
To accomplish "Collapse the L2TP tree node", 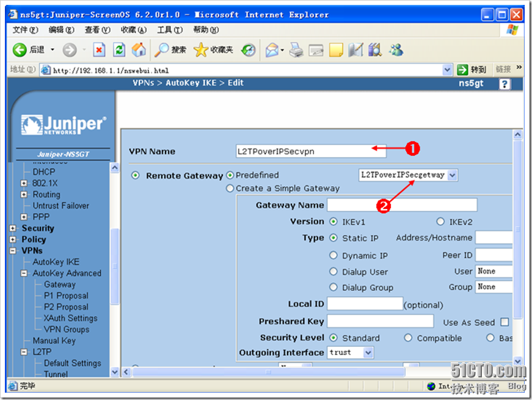I will click(24, 352).
